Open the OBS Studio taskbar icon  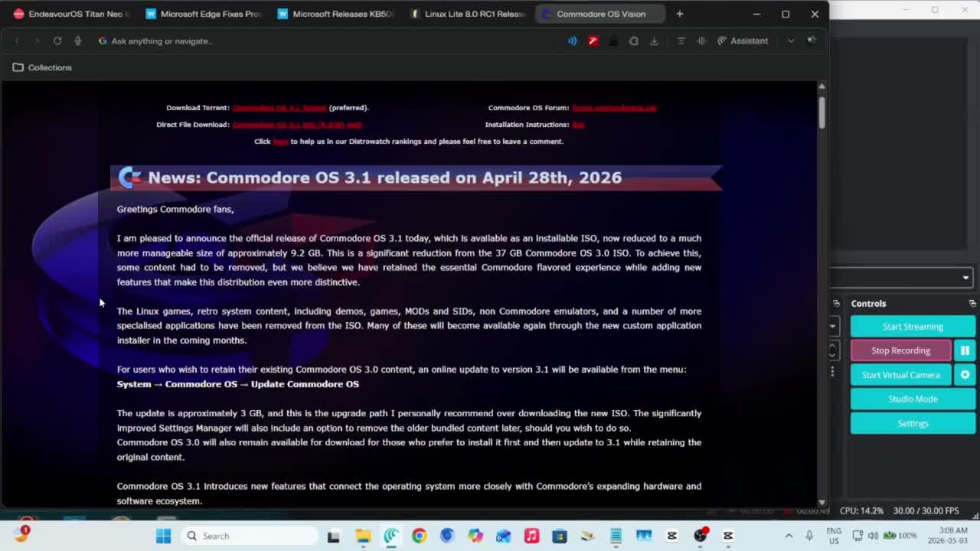pyautogui.click(x=700, y=536)
